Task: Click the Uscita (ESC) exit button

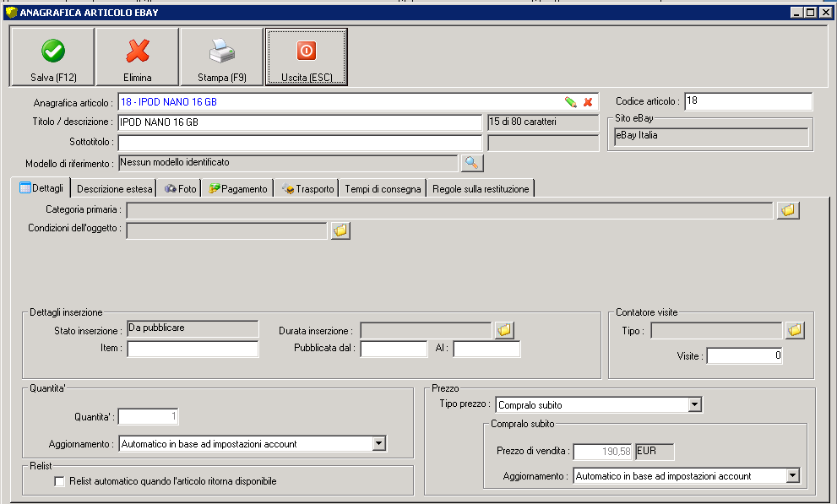Action: coord(307,57)
